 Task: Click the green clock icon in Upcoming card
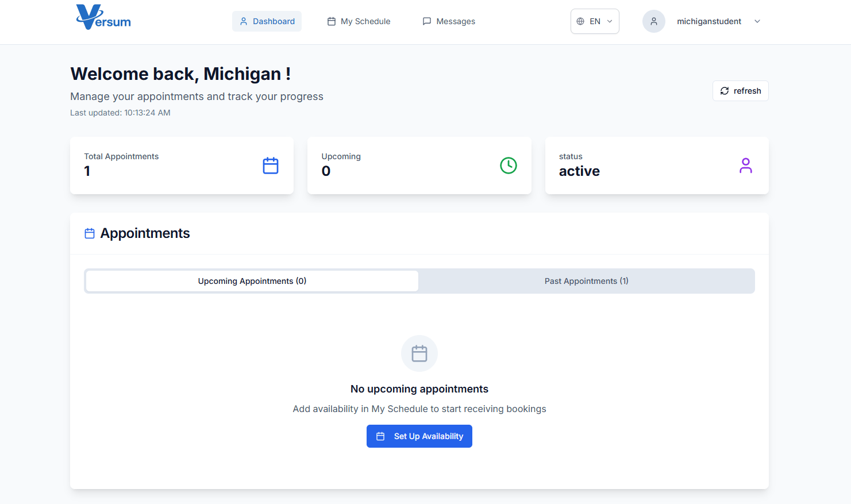pos(509,166)
